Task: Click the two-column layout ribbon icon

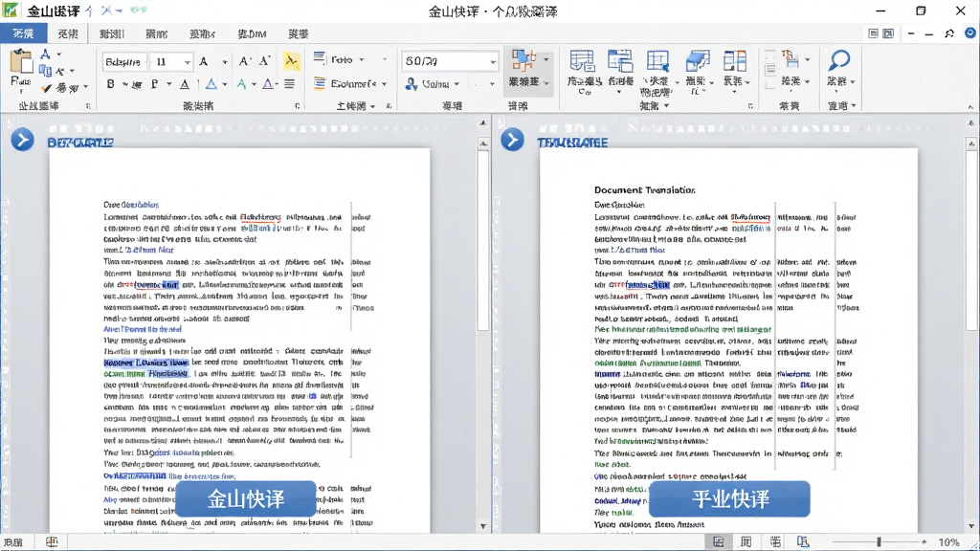Action: click(x=734, y=61)
